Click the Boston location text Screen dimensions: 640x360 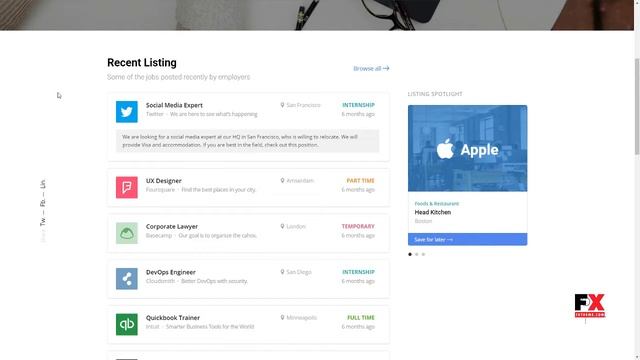tap(423, 221)
